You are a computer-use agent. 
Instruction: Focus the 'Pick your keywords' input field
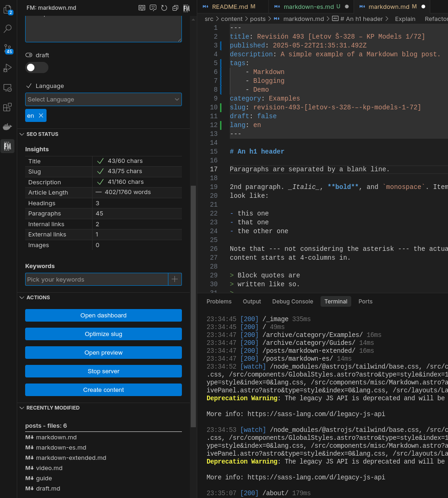[x=96, y=279]
